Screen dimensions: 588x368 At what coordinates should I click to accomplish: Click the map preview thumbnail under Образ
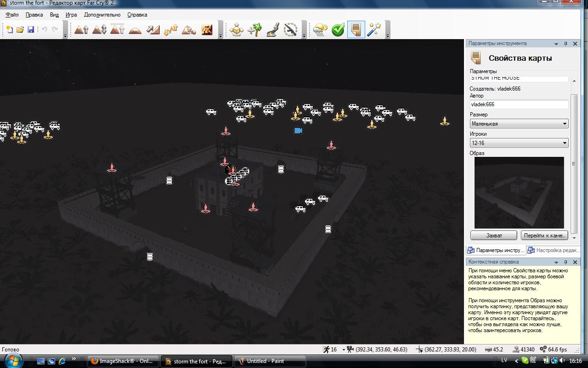click(519, 193)
